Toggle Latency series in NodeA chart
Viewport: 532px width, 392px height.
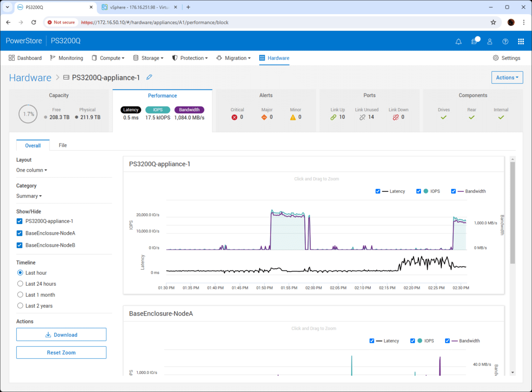click(372, 341)
